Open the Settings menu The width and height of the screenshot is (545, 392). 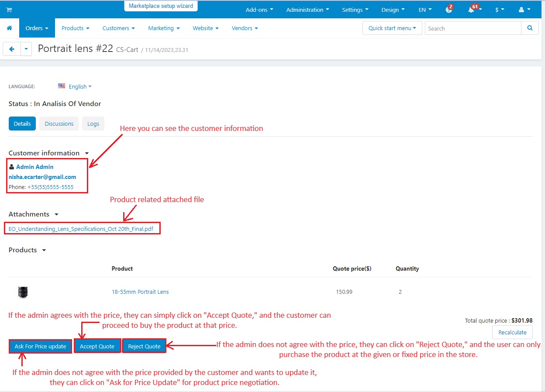pos(355,10)
